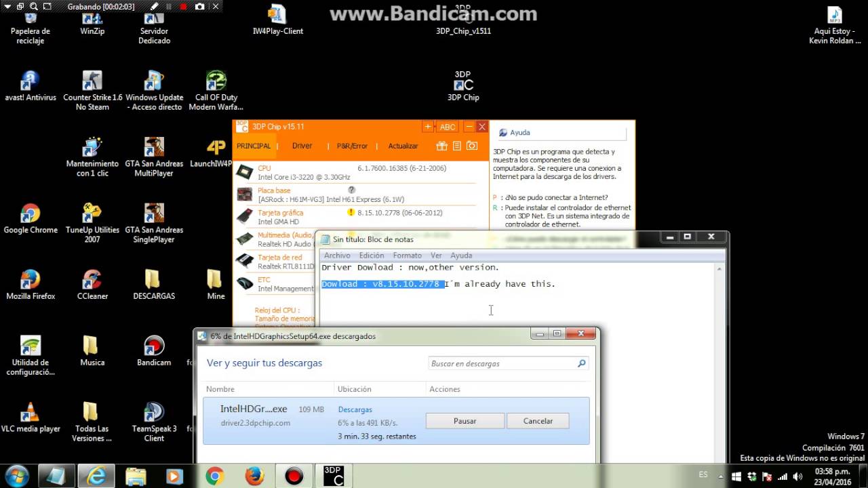Click the Action Center flag icon in tray
Viewport: 868px width, 488px height.
tap(767, 476)
